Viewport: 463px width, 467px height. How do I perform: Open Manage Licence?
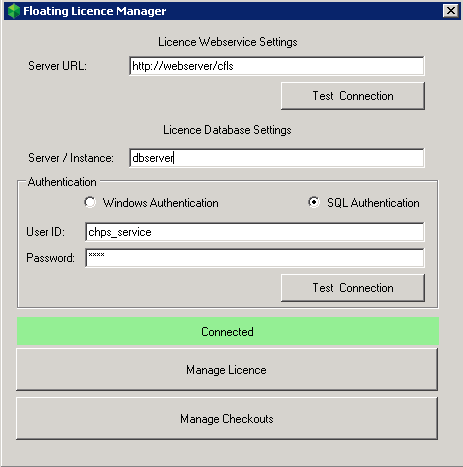227,370
